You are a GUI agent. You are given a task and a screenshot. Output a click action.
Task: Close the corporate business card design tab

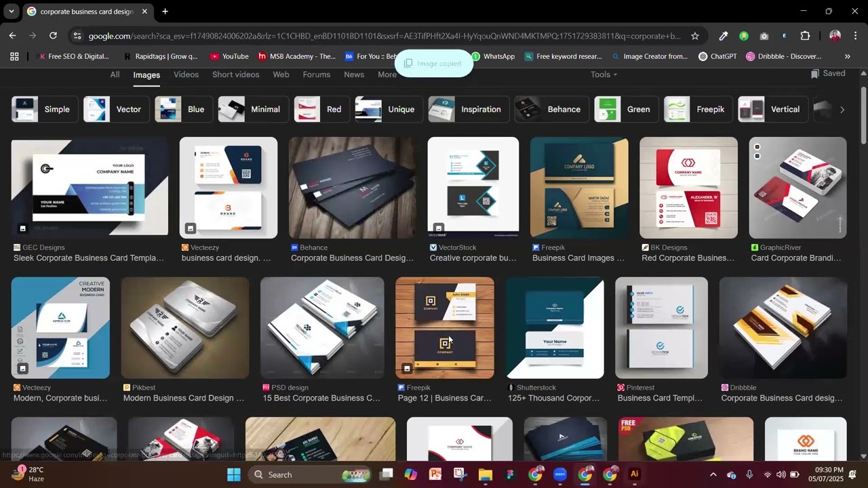point(144,12)
